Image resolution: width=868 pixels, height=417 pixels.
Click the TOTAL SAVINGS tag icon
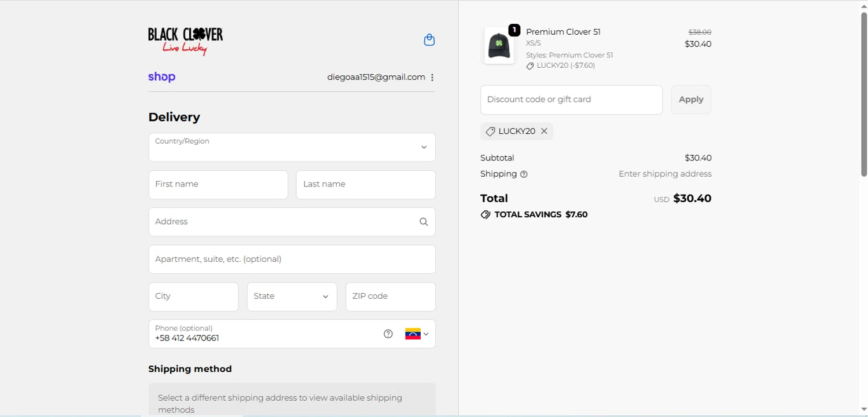pyautogui.click(x=486, y=215)
